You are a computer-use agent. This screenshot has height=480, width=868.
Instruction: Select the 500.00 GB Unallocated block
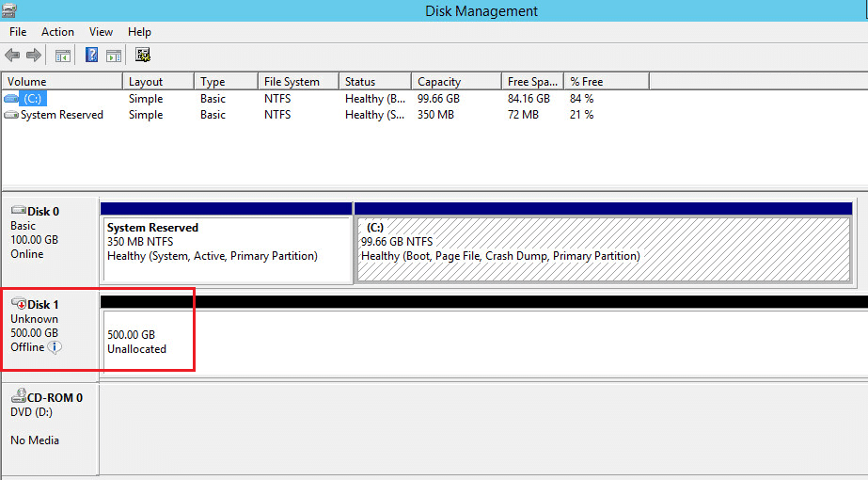484,335
